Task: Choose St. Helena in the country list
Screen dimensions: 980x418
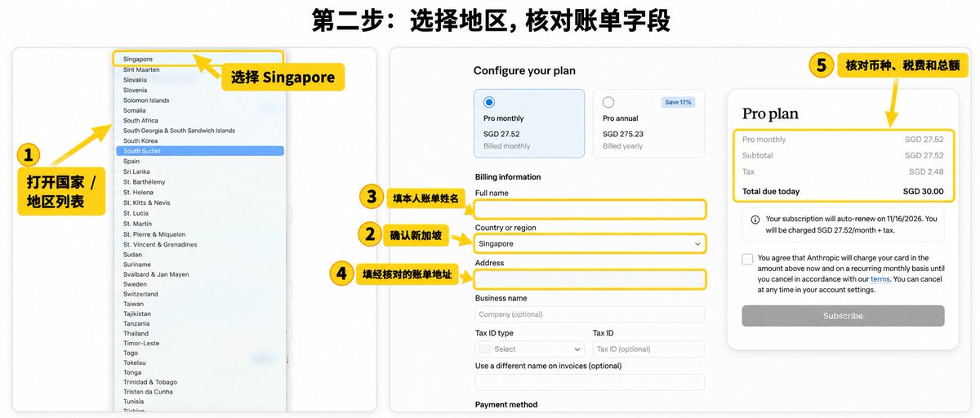Action: pos(138,193)
